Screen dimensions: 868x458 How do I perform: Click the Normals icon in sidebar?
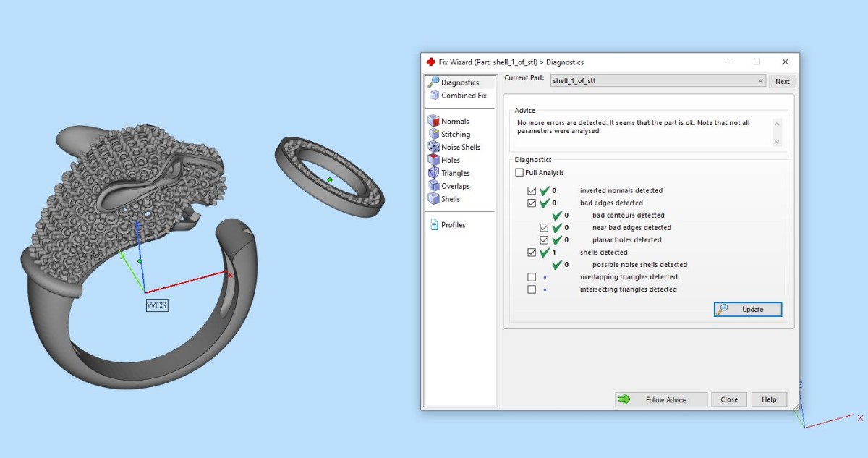(434, 122)
